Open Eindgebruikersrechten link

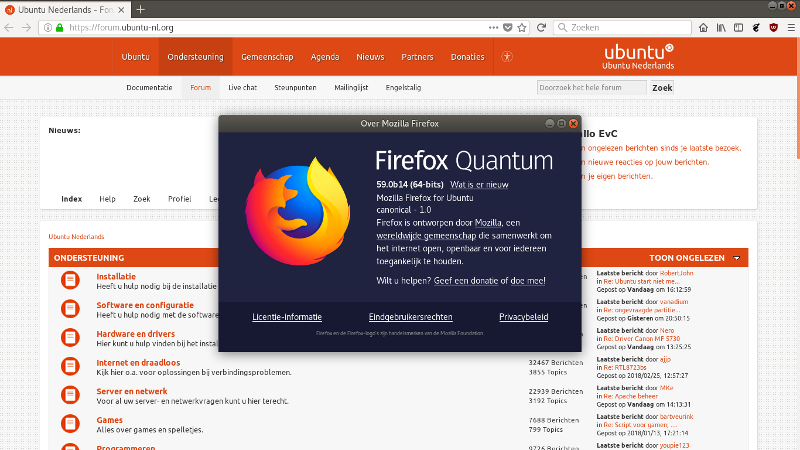[x=411, y=317]
